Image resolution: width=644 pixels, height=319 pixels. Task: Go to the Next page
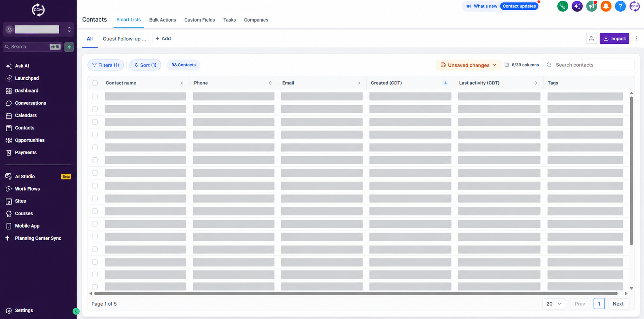click(618, 304)
